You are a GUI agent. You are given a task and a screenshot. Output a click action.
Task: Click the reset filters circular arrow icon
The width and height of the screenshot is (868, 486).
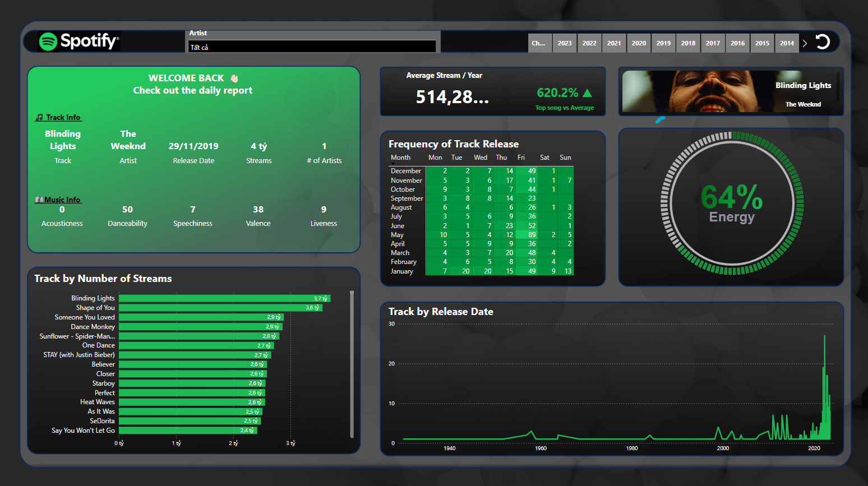click(822, 42)
